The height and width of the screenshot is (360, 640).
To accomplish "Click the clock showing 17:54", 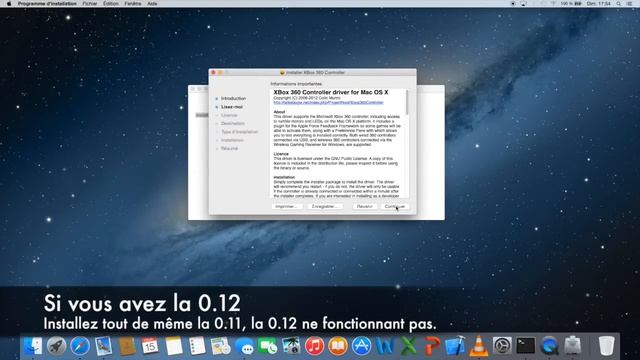I will coord(598,4).
